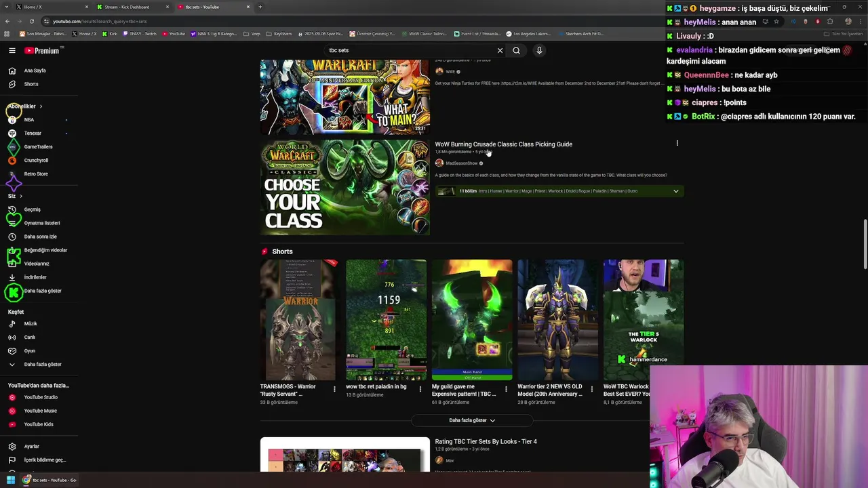Open the WoW TBC Warlock short thumbnail
This screenshot has width=868, height=488.
[644, 320]
